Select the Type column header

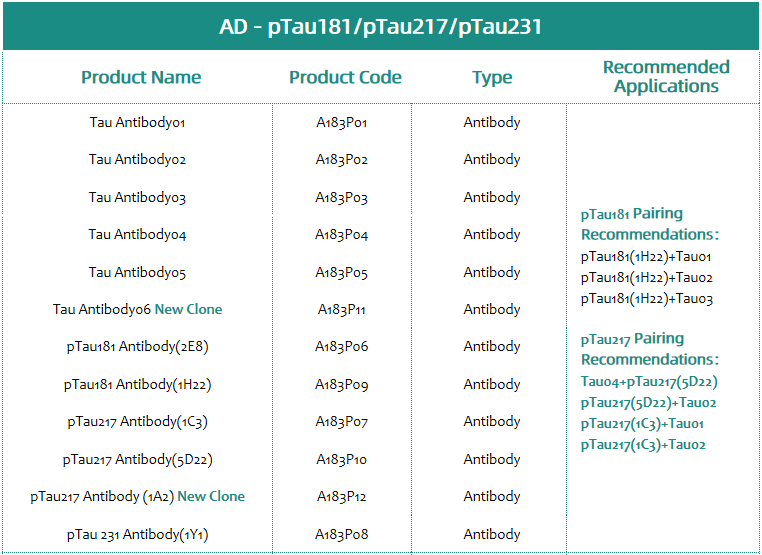click(x=492, y=78)
